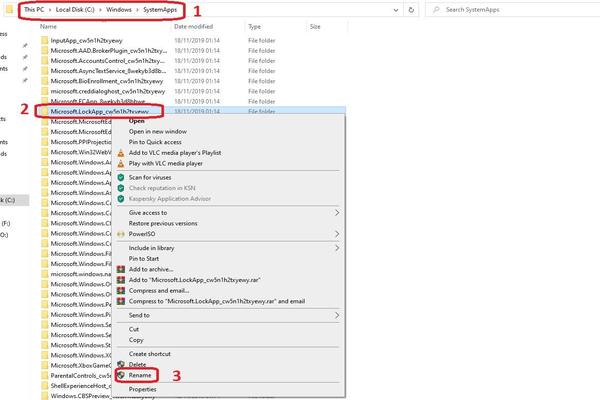The width and height of the screenshot is (600, 400).
Task: Choose Rename in context menu
Action: click(140, 375)
